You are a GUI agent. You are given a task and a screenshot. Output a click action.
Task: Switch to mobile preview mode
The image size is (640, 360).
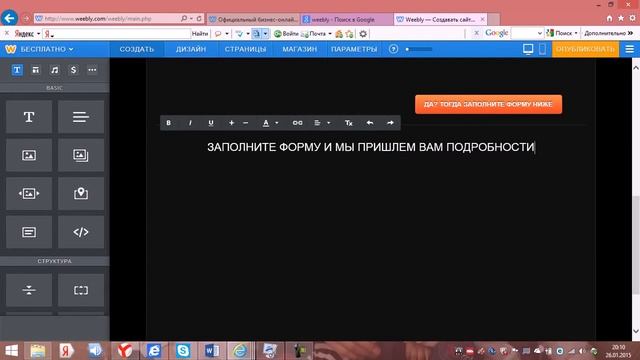pyautogui.click(x=542, y=49)
